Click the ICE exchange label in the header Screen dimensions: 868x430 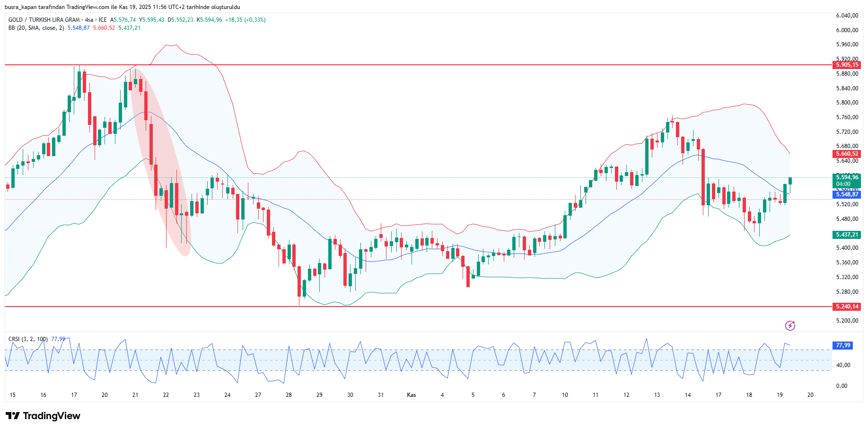[x=103, y=20]
